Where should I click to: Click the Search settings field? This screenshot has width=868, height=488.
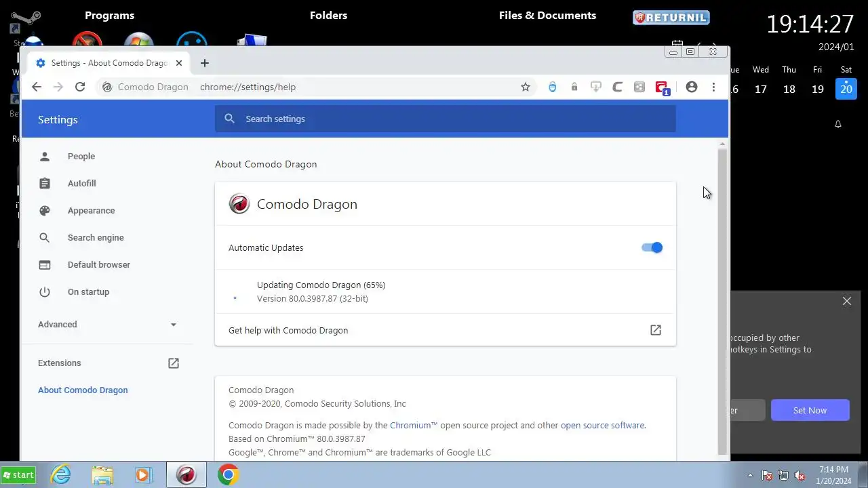446,119
